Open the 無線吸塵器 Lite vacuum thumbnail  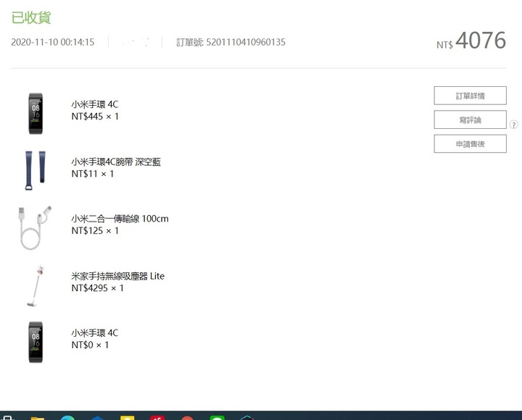tap(36, 285)
